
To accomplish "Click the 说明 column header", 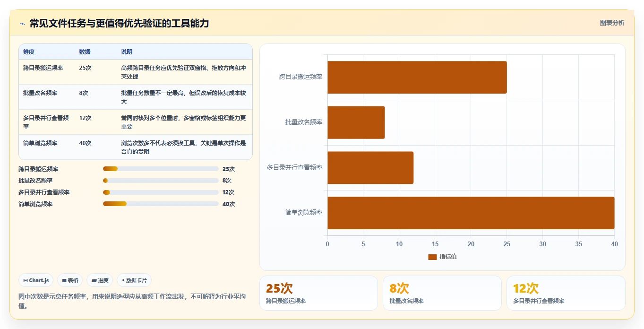I will click(x=127, y=52).
